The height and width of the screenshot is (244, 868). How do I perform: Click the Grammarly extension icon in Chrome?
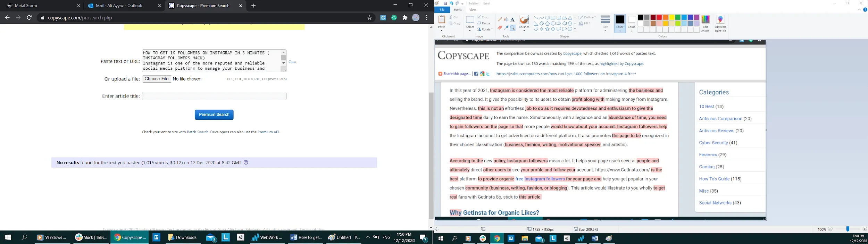(394, 18)
